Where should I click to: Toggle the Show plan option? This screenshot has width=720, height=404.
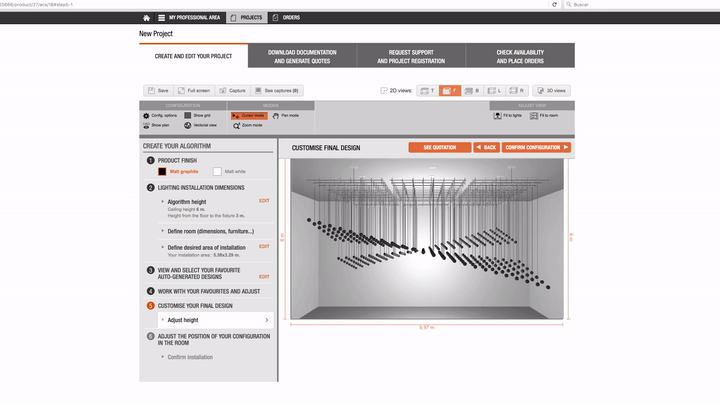(x=146, y=126)
